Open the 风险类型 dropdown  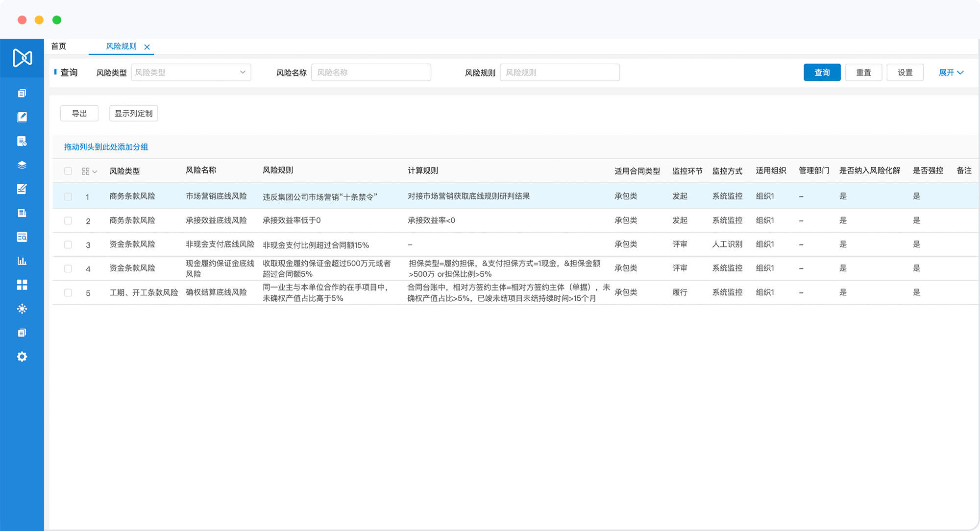(x=191, y=72)
